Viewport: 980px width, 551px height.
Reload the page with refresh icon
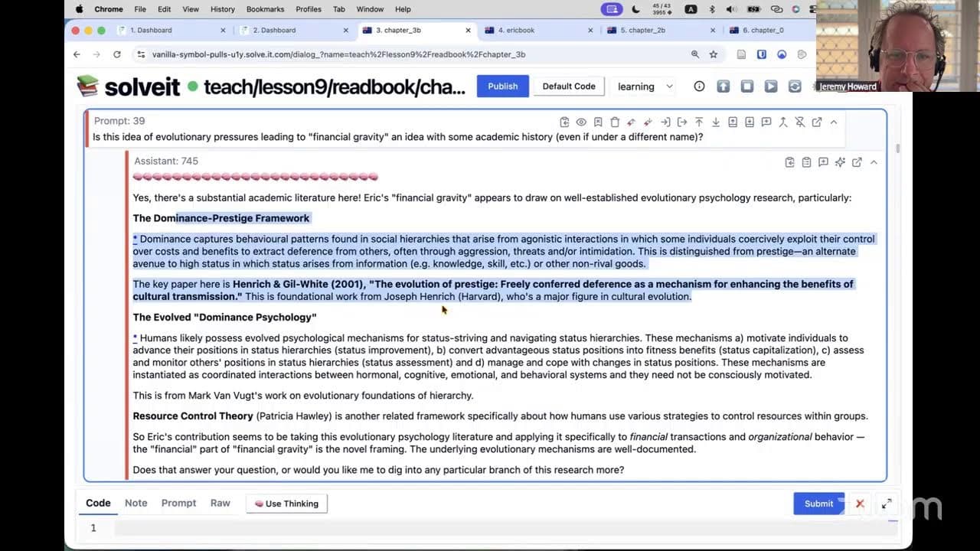tap(116, 54)
